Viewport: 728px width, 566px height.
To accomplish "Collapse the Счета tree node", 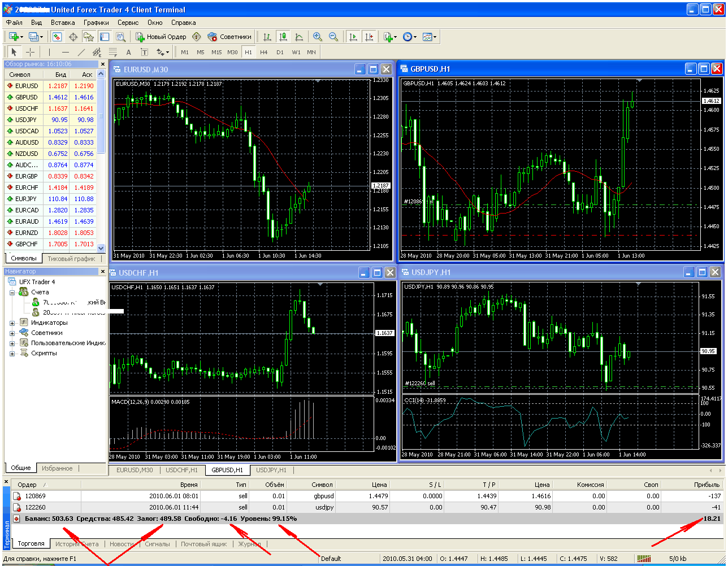I will point(12,293).
